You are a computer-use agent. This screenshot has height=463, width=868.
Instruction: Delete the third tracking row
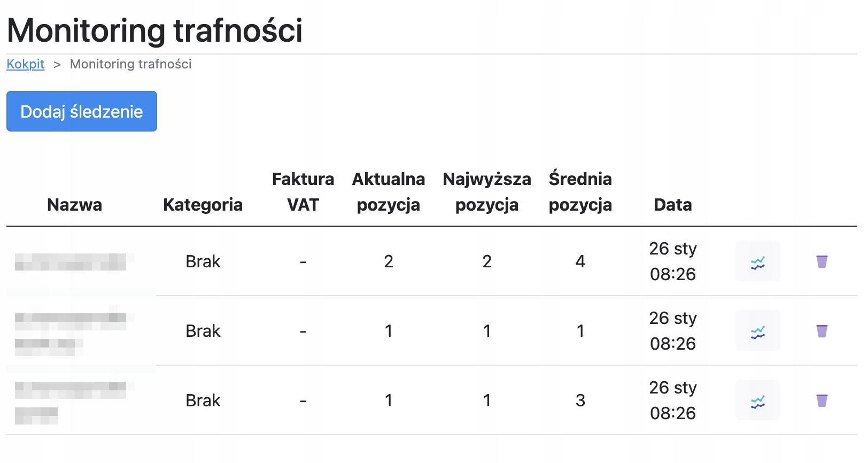click(x=821, y=400)
